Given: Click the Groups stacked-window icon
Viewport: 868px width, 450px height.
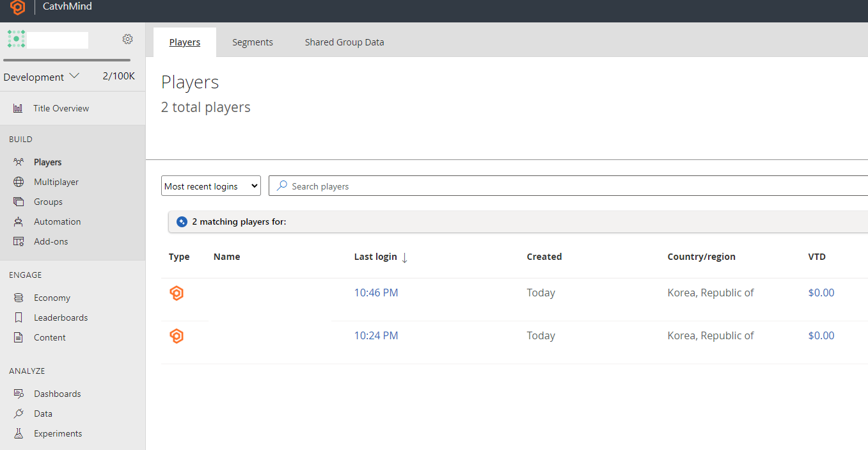Looking at the screenshot, I should click(x=19, y=202).
